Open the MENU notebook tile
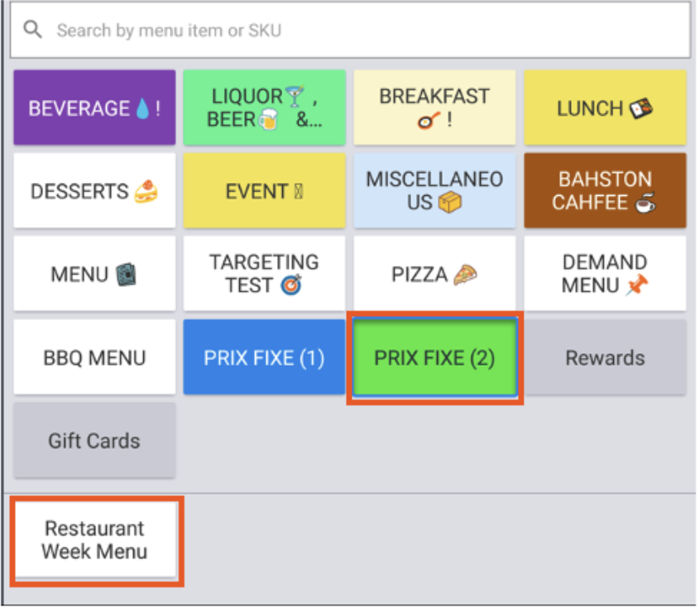Image resolution: width=700 pixels, height=607 pixels. 93,274
